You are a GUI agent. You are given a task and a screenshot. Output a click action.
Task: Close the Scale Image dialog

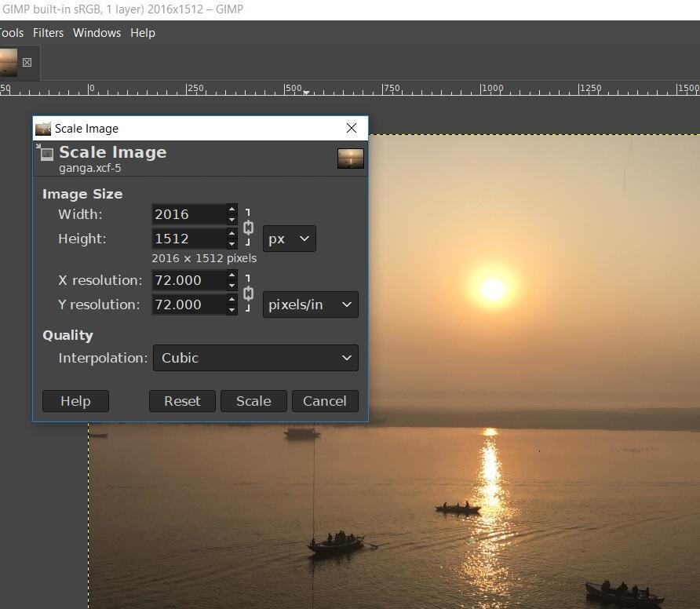[x=352, y=128]
